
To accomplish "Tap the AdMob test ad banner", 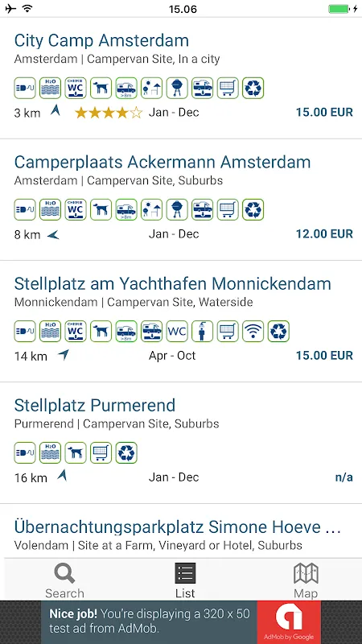I will [x=181, y=621].
